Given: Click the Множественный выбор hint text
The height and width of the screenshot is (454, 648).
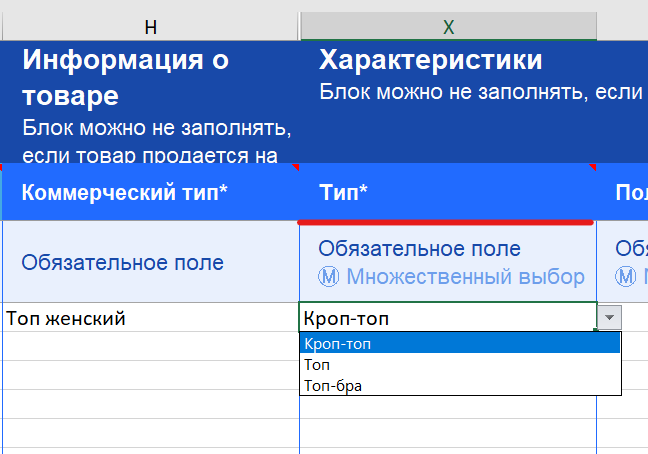Looking at the screenshot, I should (465, 277).
